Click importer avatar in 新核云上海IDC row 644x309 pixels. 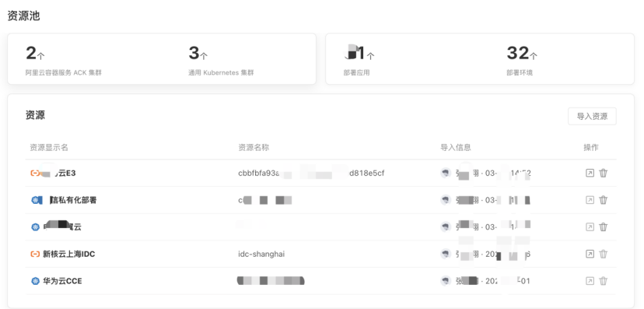click(x=446, y=254)
